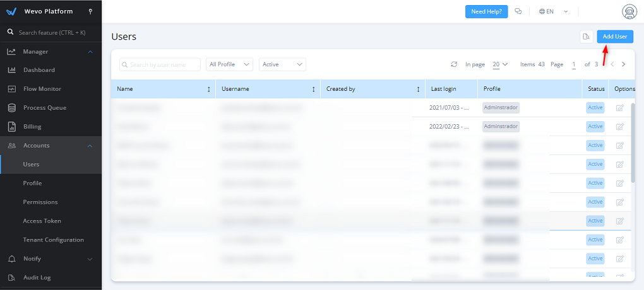Open Profile under Accounts
Image resolution: width=644 pixels, height=290 pixels.
click(x=32, y=183)
